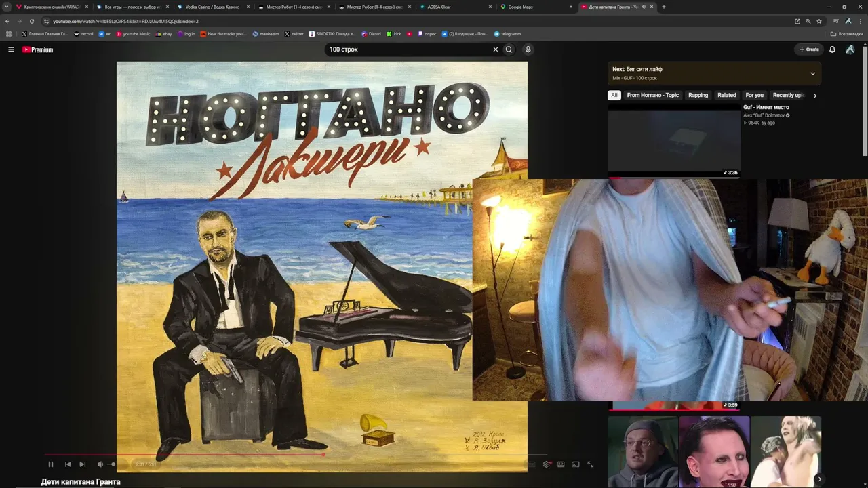Skip to the next video
Image resolution: width=868 pixels, height=488 pixels.
tap(83, 464)
